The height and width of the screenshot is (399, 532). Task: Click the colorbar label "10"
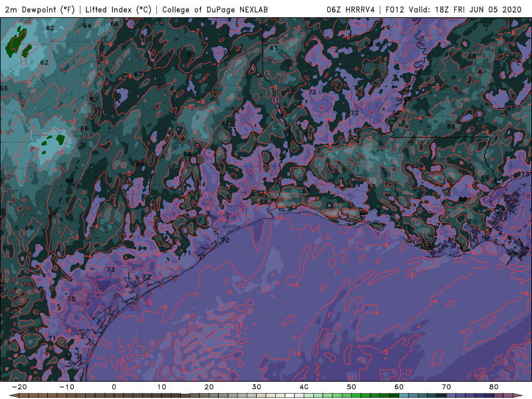coord(162,387)
